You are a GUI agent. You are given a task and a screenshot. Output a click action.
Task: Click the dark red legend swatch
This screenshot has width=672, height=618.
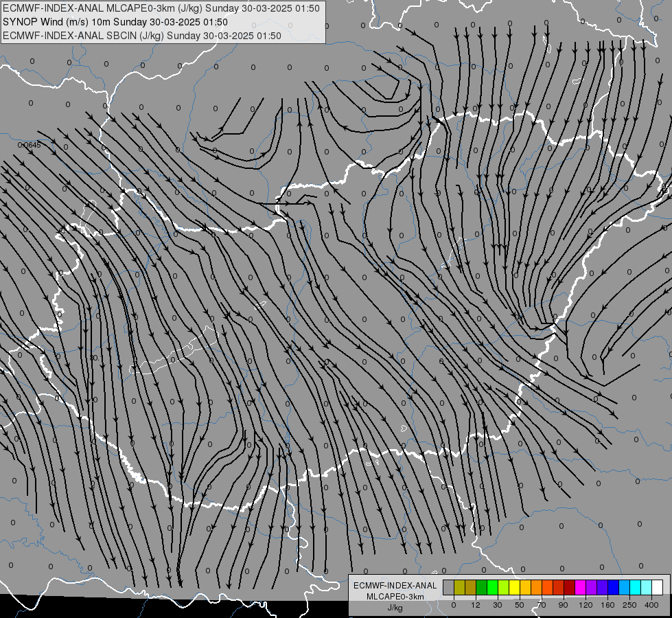570,587
